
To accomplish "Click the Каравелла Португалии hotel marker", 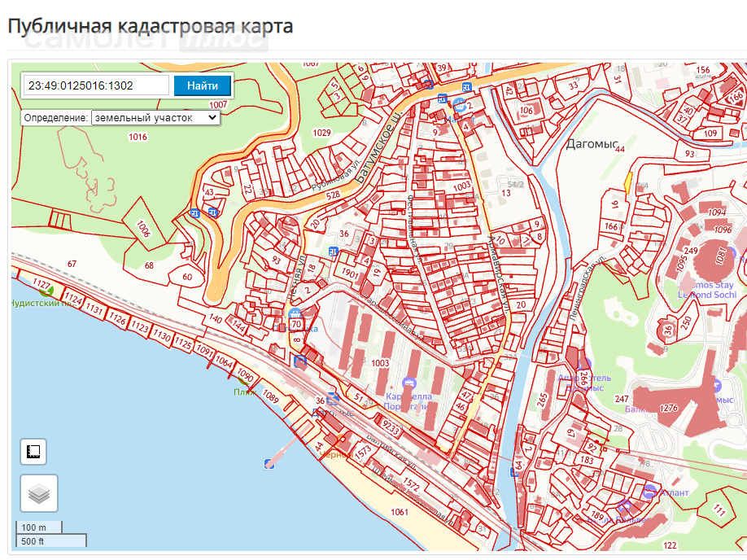I will click(x=409, y=383).
